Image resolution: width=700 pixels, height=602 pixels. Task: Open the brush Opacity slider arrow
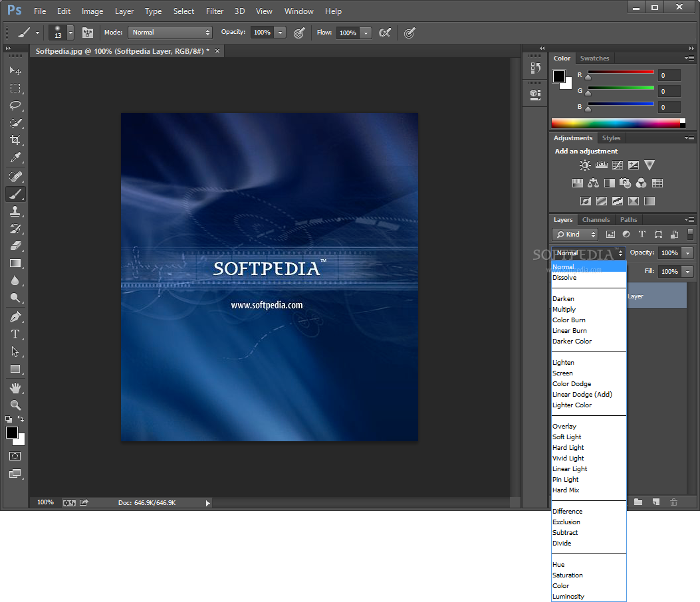(x=281, y=33)
